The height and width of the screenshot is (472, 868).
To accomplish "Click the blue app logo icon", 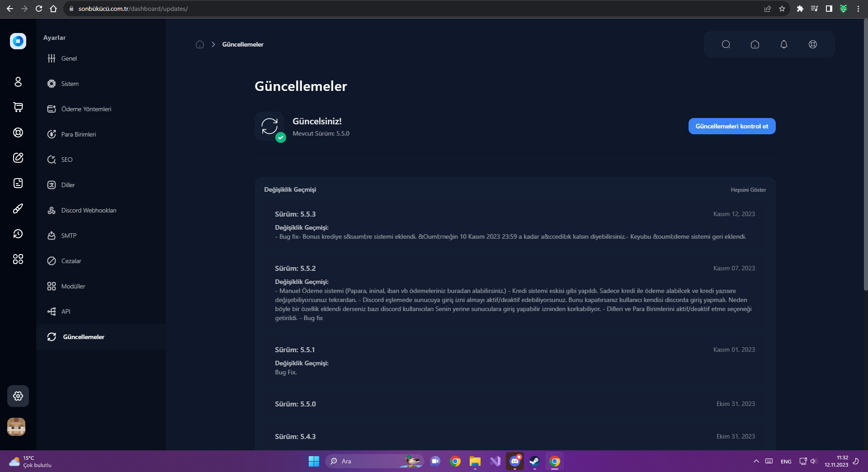I will coord(18,41).
